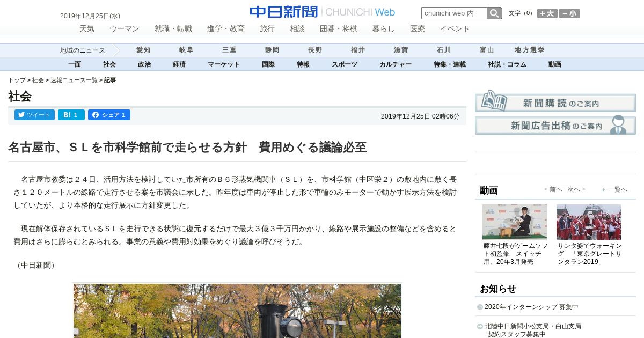Select 福井 regional news
Image resolution: width=644 pixels, height=338 pixels.
358,50
